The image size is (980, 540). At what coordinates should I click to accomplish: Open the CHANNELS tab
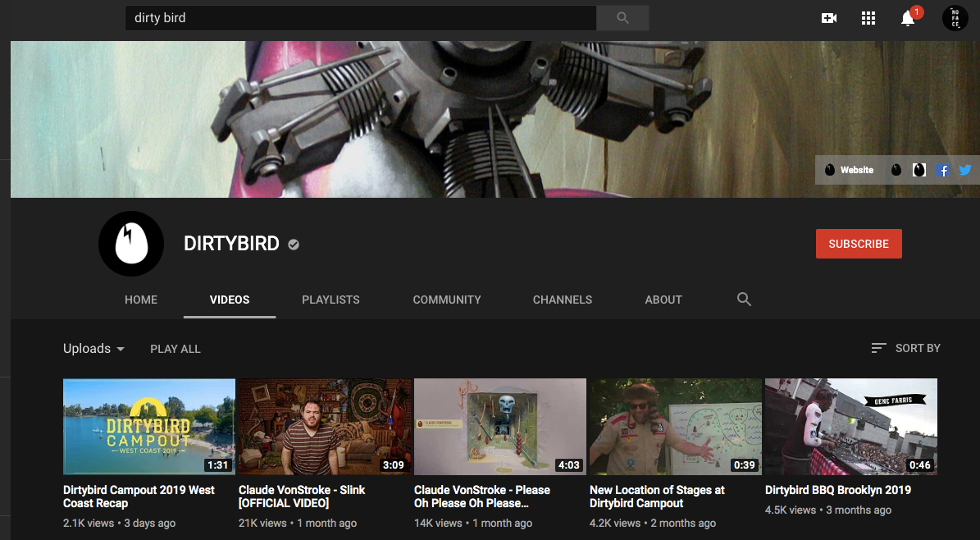(563, 300)
